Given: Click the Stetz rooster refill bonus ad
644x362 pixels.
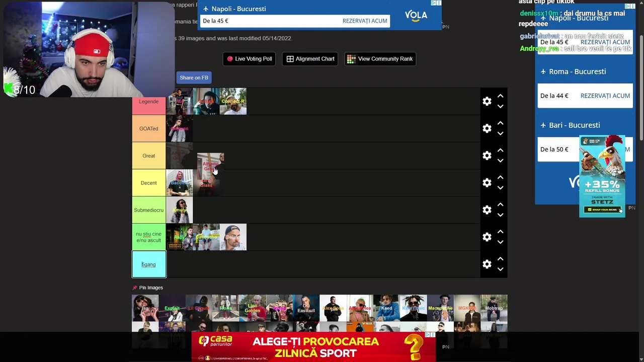Looking at the screenshot, I should pos(602,176).
